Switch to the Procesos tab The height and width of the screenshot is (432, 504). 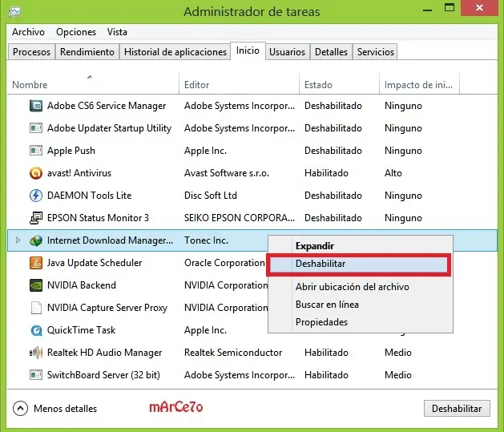31,52
